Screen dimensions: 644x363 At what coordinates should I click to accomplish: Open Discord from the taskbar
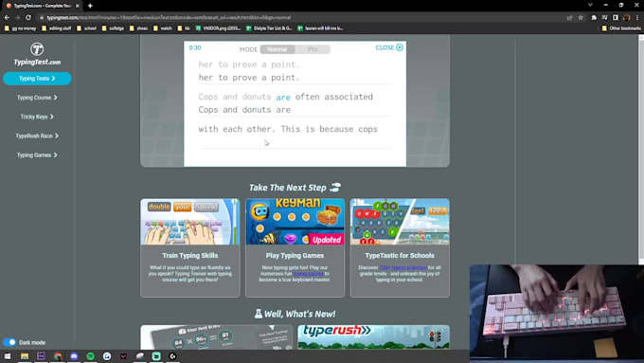(74, 356)
